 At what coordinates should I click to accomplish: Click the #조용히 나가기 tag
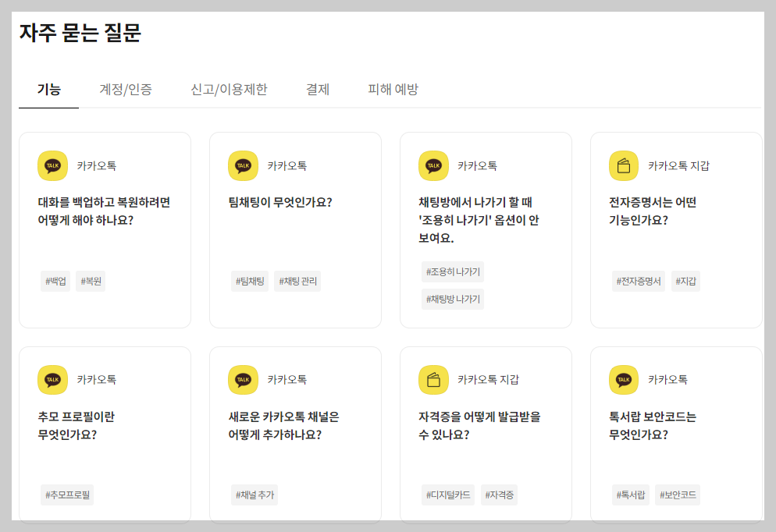click(453, 272)
